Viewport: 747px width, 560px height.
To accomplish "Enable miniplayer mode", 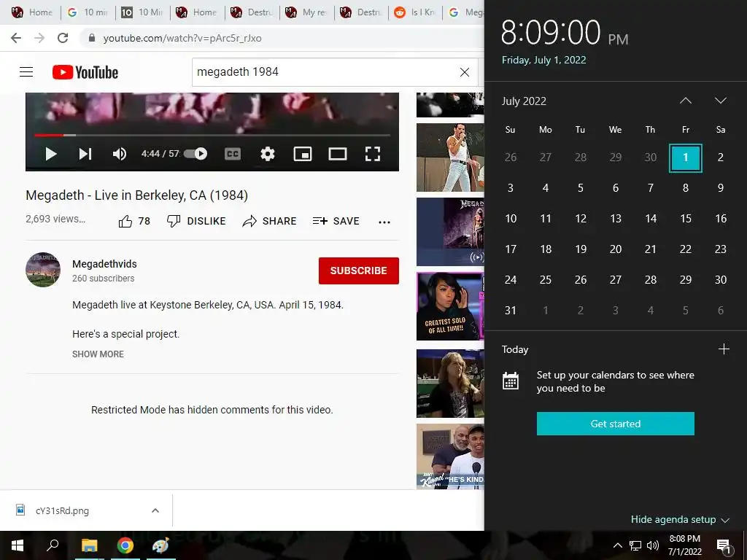I will click(x=303, y=154).
